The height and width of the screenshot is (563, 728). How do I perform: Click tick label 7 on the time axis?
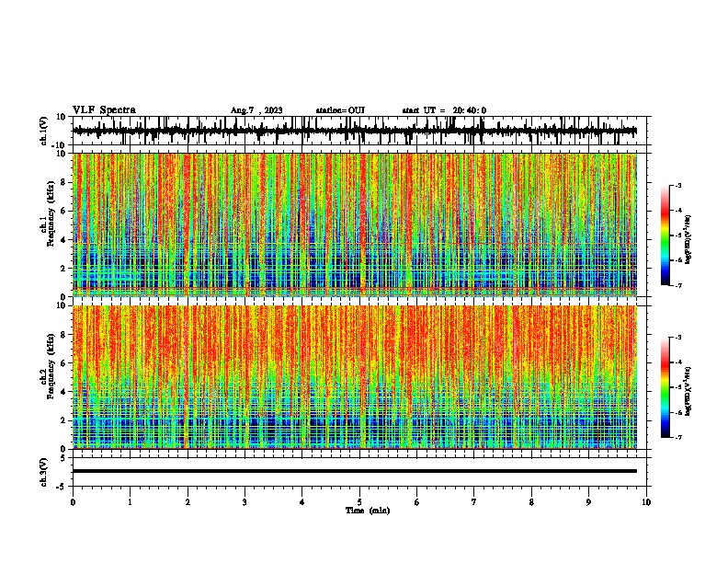point(474,502)
